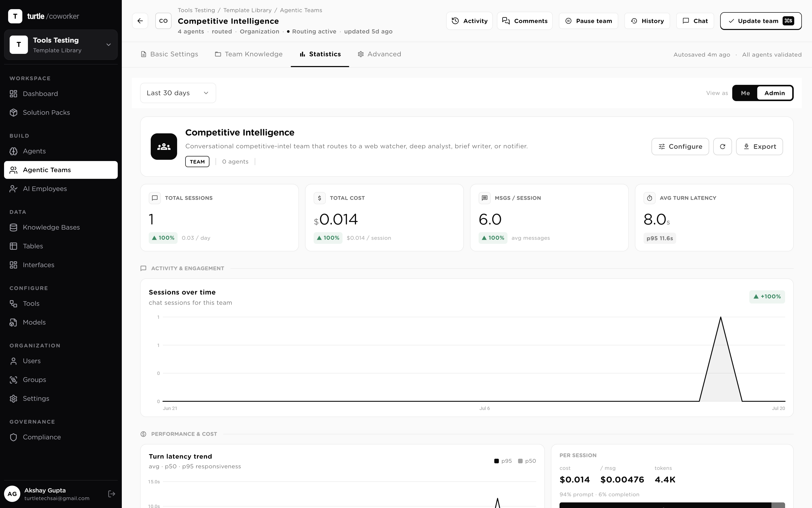Click the "Routing active" status indicator
The width and height of the screenshot is (812, 508).
(311, 31)
